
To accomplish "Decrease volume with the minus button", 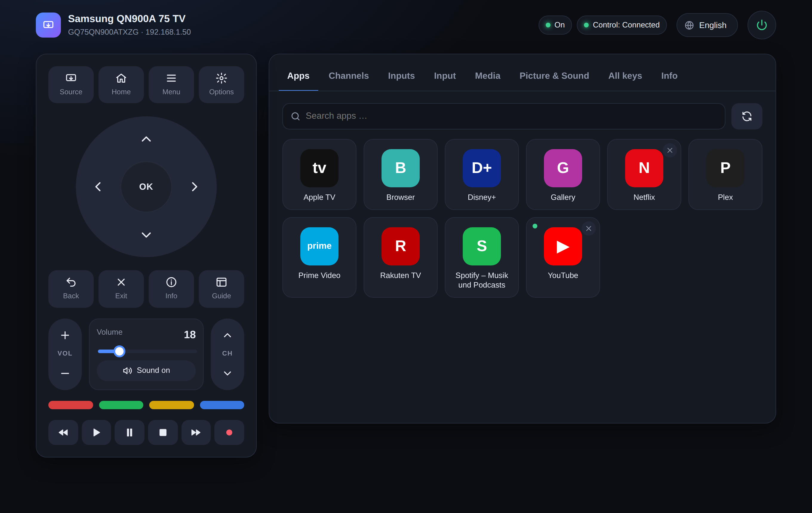I will [x=65, y=373].
